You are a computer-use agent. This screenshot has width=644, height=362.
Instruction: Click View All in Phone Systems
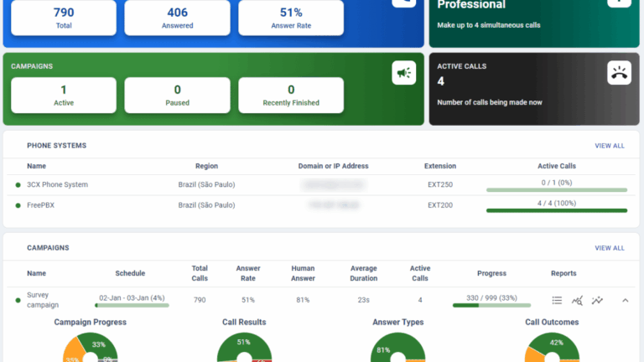coord(609,146)
